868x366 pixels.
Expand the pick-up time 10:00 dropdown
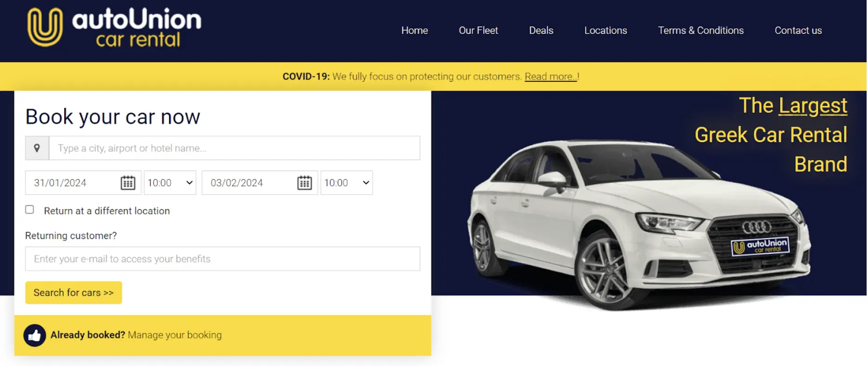[170, 183]
